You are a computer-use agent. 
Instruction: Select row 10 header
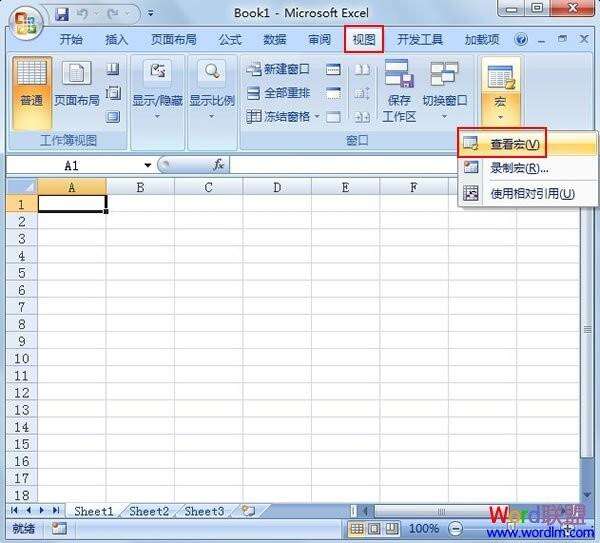point(22,358)
